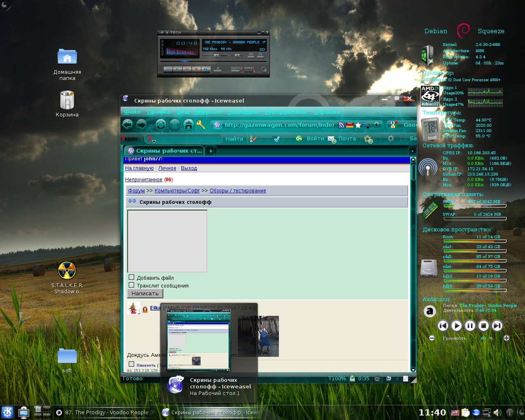Click the RSS feed icon in address bar
This screenshot has width=525, height=420.
(342, 125)
